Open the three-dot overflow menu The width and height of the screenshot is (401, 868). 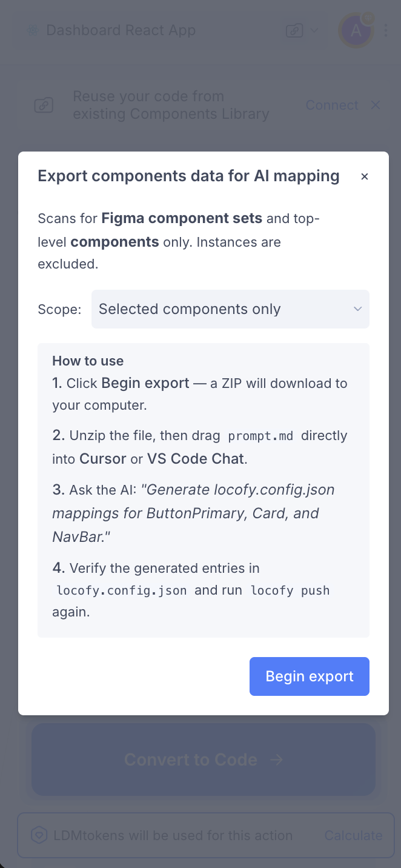[386, 30]
